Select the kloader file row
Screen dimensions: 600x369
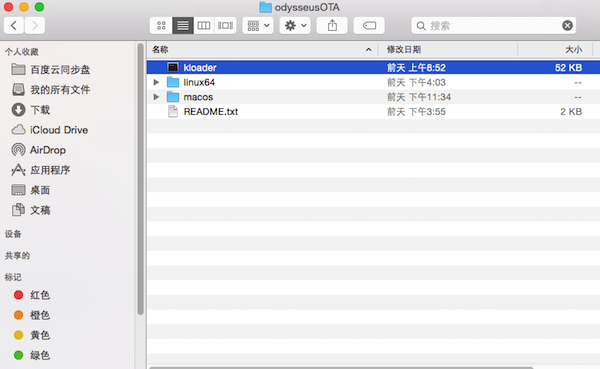coord(373,67)
